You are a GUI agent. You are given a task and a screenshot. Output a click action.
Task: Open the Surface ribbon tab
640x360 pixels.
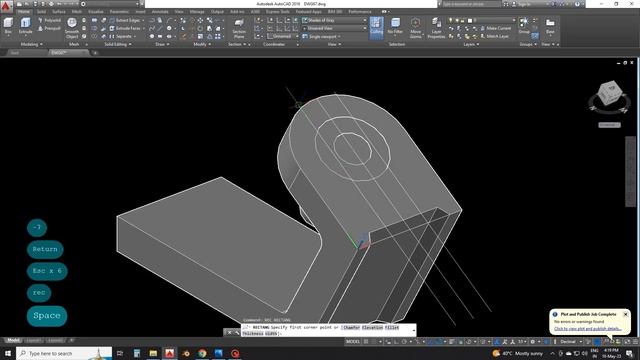[x=59, y=12]
